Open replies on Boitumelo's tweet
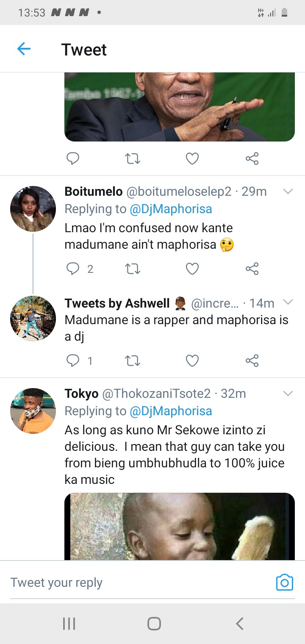Screen dimensions: 305x644 tap(80, 269)
